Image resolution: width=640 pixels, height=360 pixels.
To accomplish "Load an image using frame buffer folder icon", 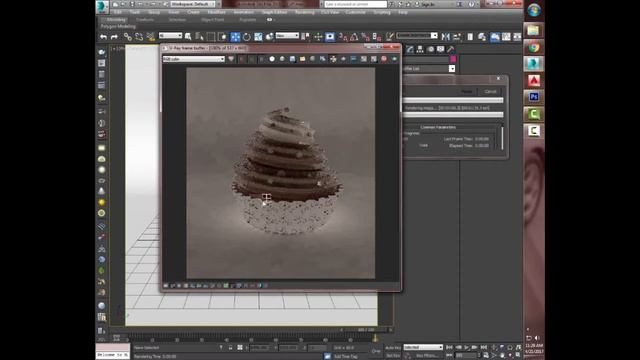I will click(302, 59).
